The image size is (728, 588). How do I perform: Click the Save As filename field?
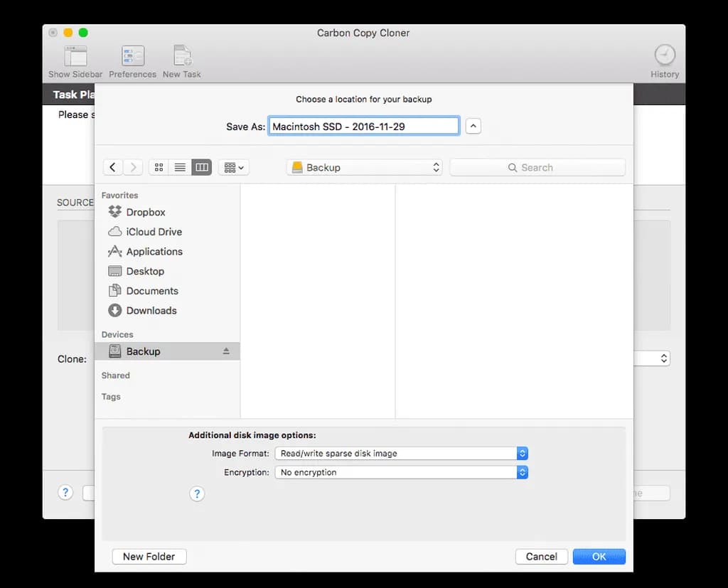click(x=363, y=126)
